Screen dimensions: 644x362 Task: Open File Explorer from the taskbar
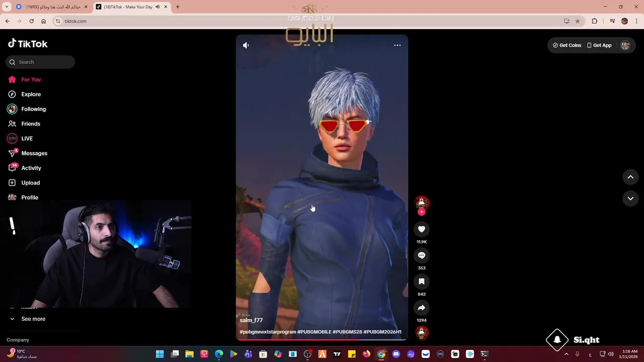[x=189, y=354]
